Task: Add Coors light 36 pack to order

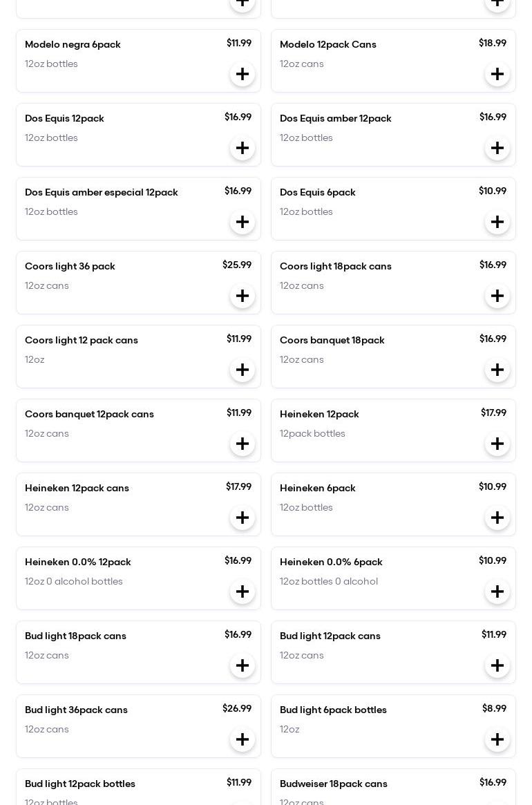Action: point(243,296)
